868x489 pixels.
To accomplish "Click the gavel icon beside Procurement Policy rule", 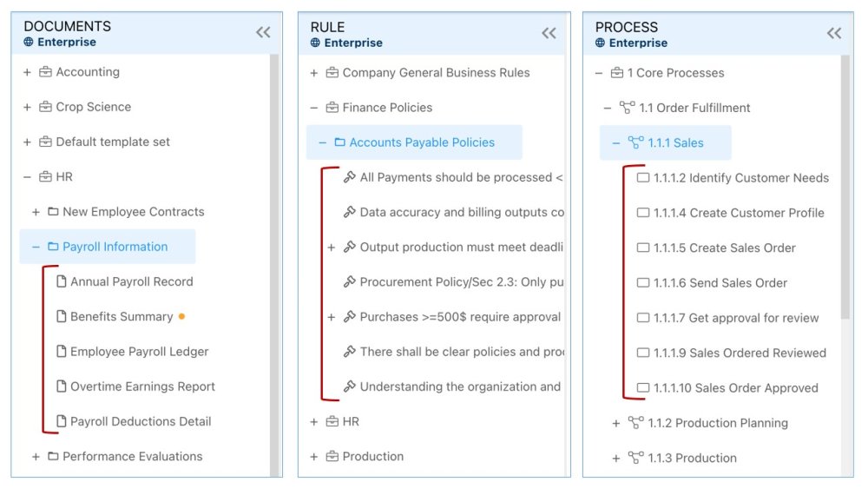I will point(350,282).
